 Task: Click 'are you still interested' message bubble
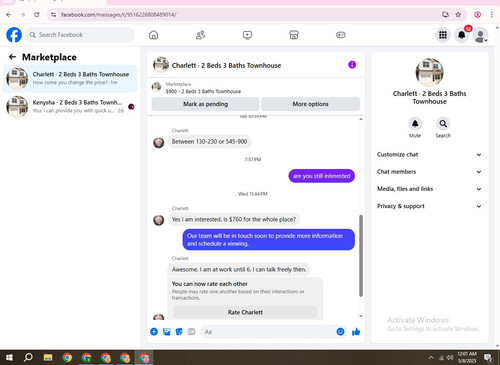tap(322, 176)
